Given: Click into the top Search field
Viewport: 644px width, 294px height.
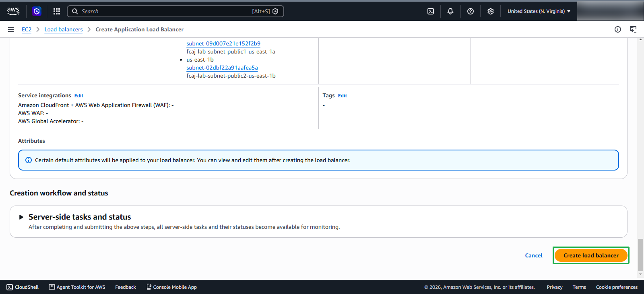Looking at the screenshot, I should click(x=175, y=11).
